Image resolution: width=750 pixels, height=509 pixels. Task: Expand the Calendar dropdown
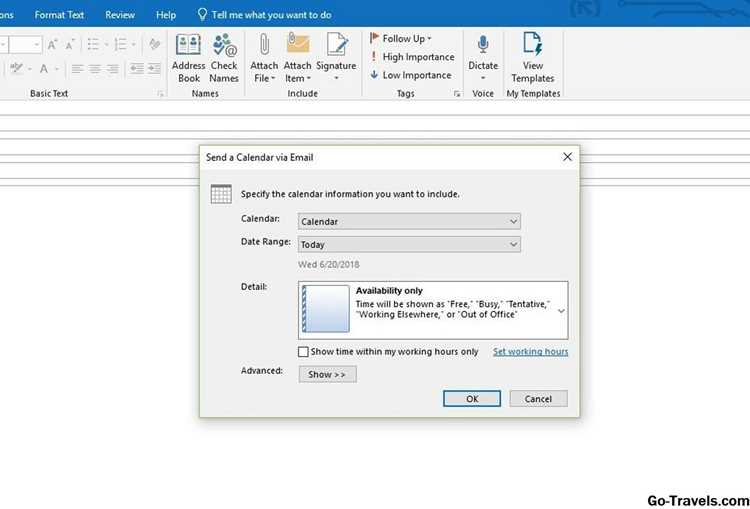pos(409,221)
